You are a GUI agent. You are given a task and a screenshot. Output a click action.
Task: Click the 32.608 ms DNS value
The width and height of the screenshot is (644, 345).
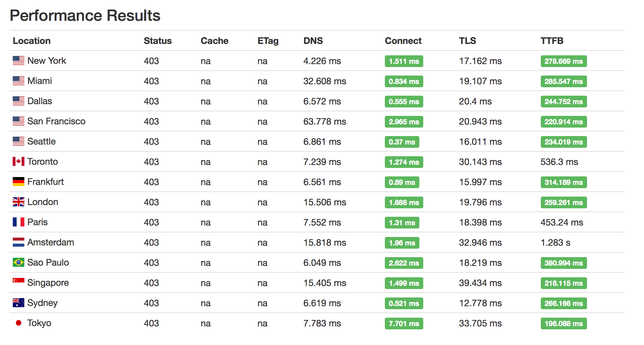coord(325,81)
